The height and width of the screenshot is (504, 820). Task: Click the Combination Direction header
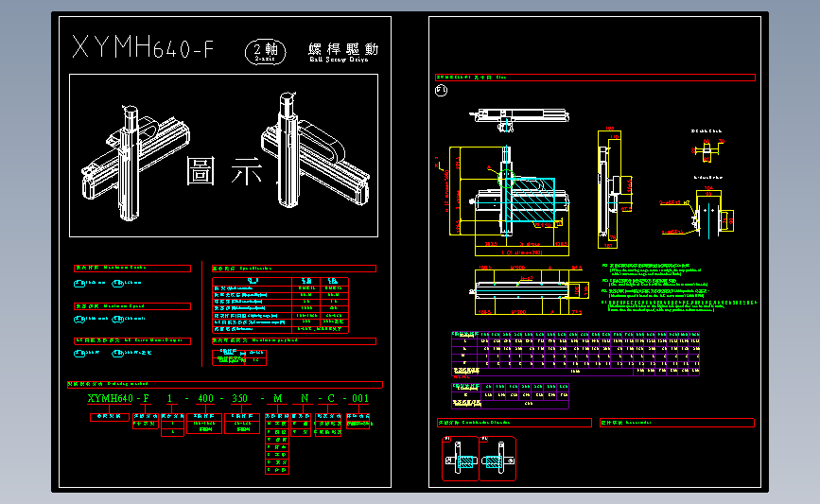pyautogui.click(x=515, y=423)
